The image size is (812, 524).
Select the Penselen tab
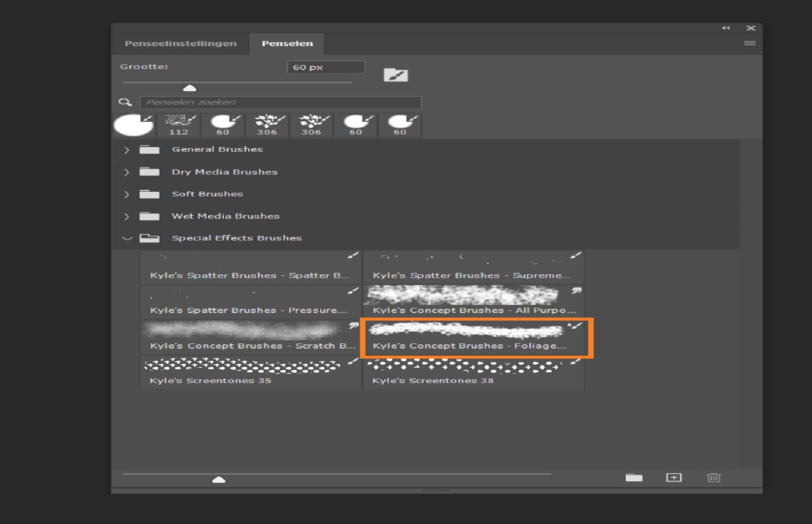[x=287, y=44]
